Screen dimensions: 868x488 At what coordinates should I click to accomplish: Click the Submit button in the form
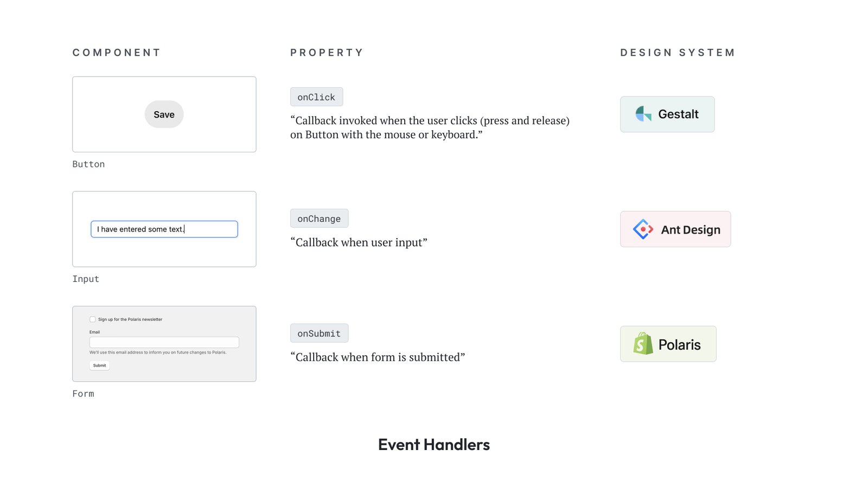coord(99,365)
